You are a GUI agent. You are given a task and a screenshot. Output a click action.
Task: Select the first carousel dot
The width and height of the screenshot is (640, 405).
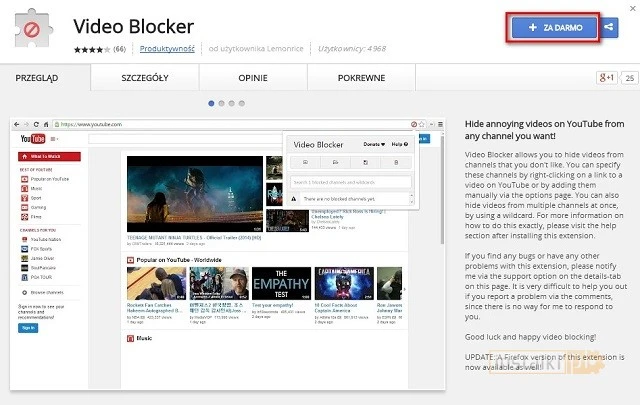pyautogui.click(x=211, y=103)
